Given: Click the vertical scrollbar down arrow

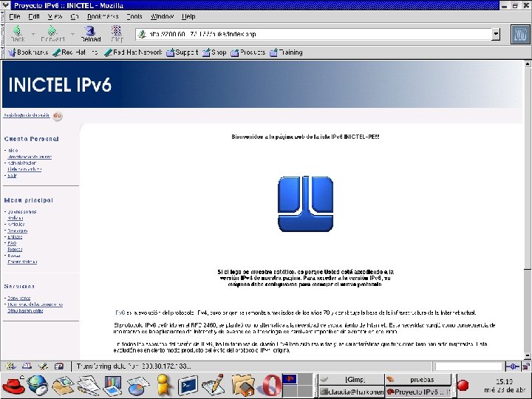Looking at the screenshot, I should [528, 356].
